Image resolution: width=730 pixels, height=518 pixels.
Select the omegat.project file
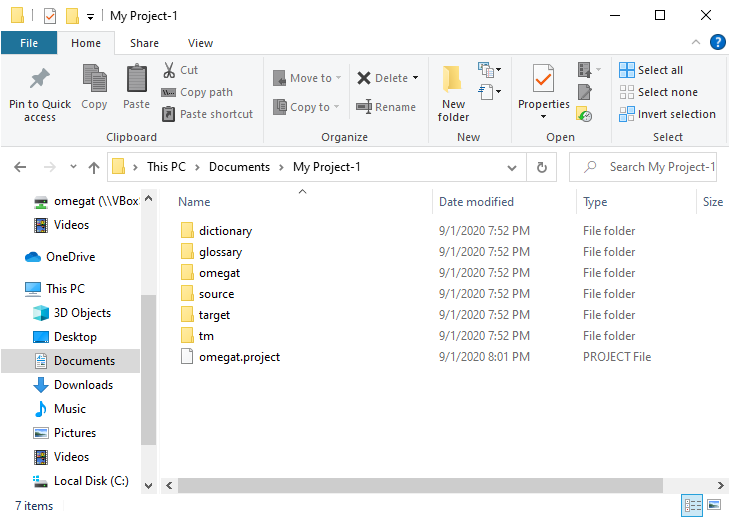click(x=230, y=357)
